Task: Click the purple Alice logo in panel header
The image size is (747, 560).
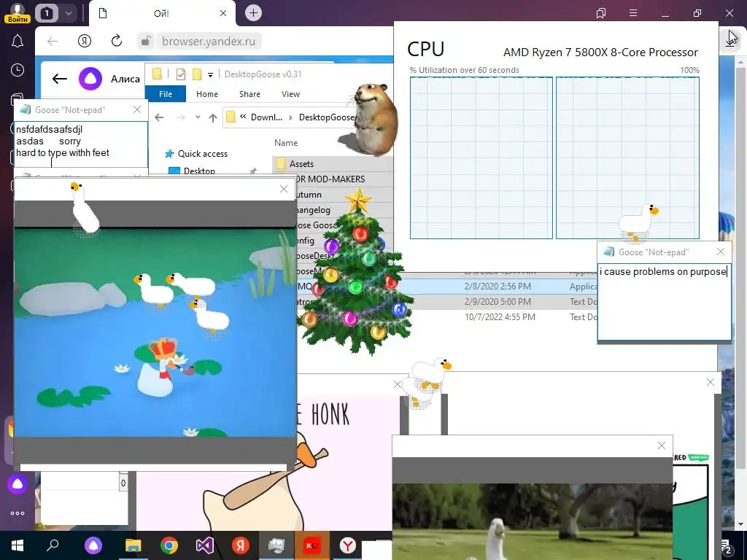Action: point(90,79)
